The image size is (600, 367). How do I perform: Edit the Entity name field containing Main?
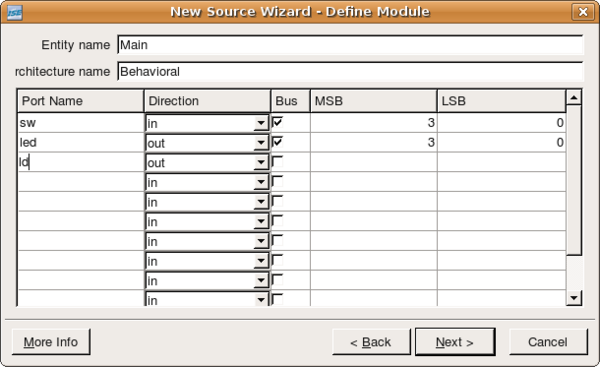pos(350,45)
